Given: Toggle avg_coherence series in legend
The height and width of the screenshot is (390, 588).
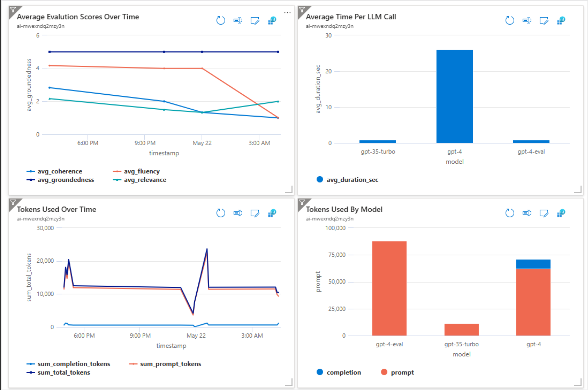Looking at the screenshot, I should [x=54, y=171].
